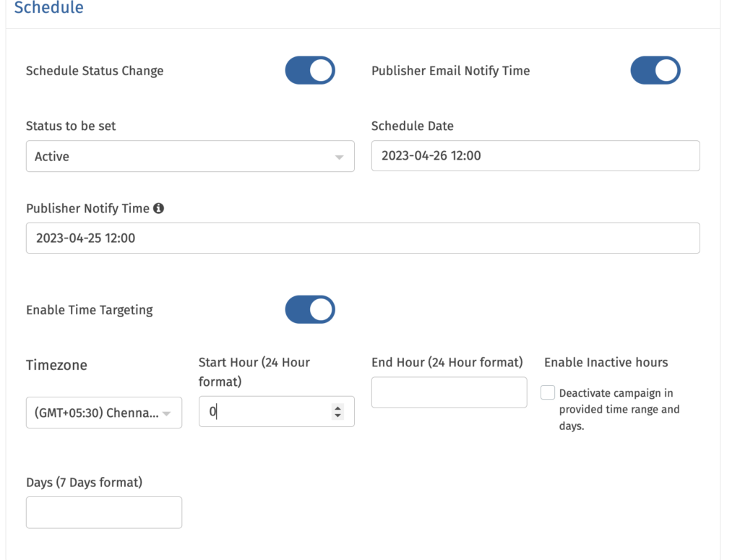Click the Schedule Status Change label text
The width and height of the screenshot is (740, 560).
(x=95, y=71)
